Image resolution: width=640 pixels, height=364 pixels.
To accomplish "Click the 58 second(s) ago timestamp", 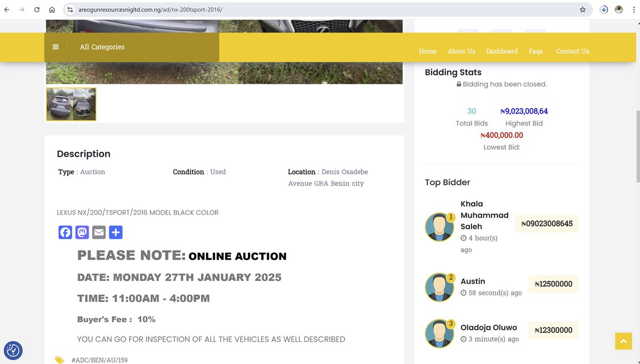I will pos(491,293).
